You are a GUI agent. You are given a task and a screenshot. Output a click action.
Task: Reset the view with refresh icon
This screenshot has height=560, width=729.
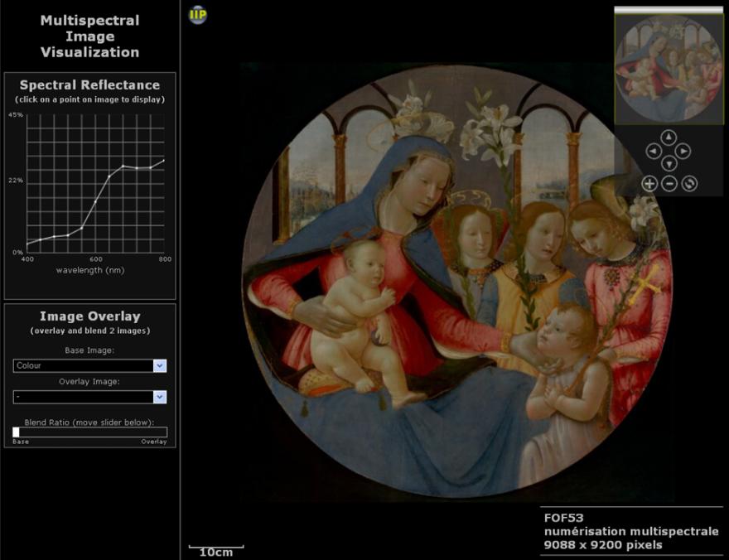(x=689, y=184)
